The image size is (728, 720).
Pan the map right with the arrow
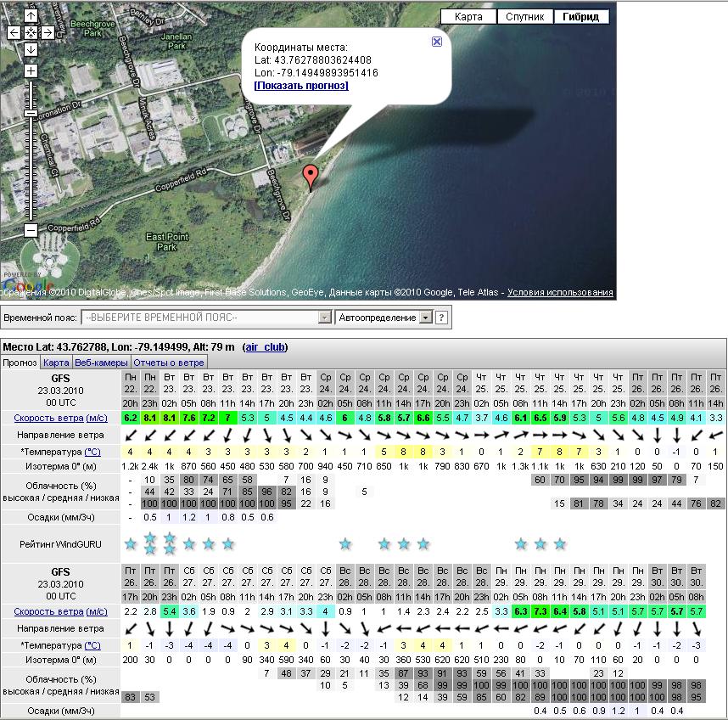(x=48, y=32)
